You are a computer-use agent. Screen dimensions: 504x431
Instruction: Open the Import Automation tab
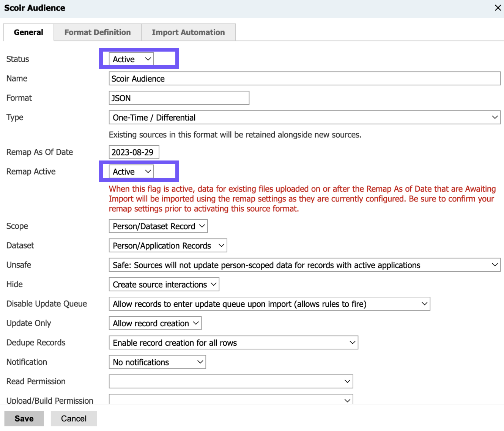pos(188,32)
